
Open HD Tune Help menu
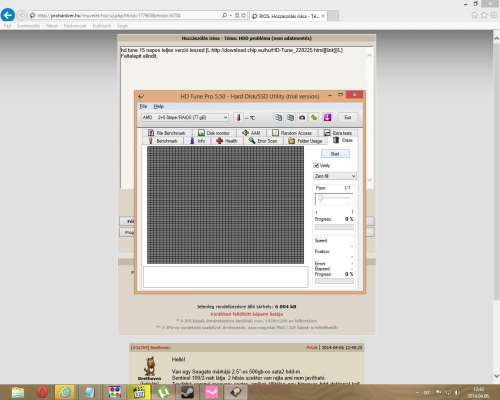tap(159, 106)
